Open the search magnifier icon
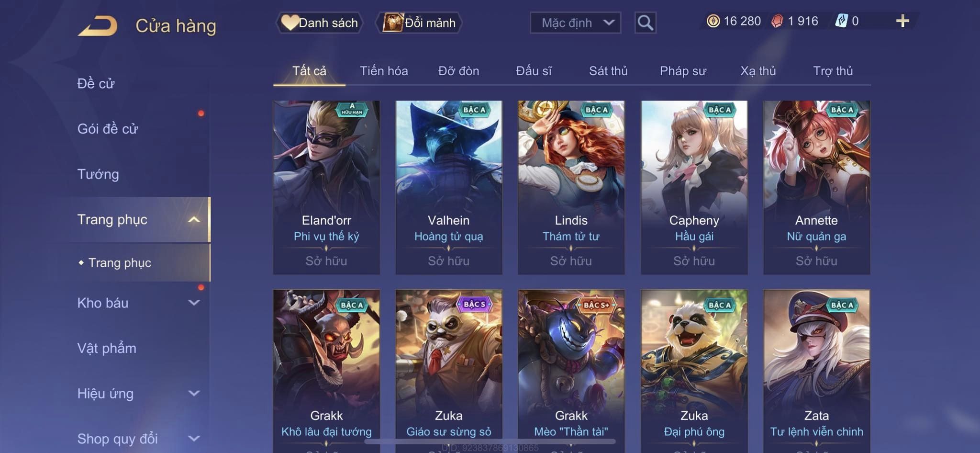 645,23
